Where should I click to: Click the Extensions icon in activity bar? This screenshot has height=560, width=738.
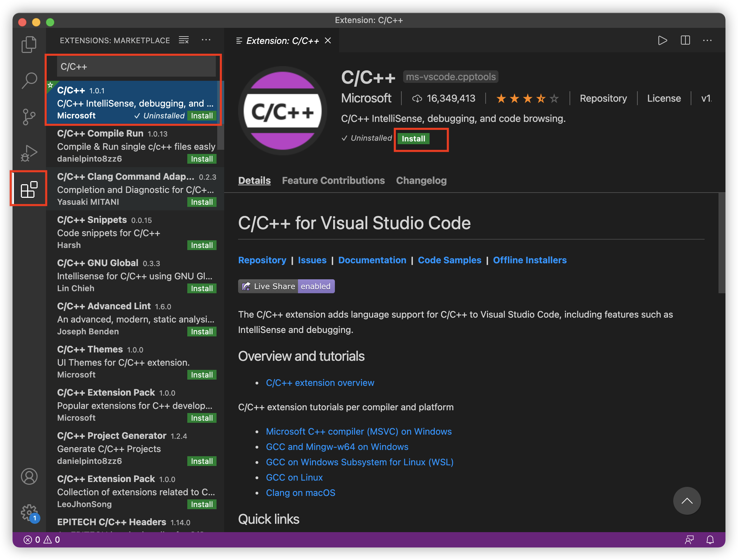pos(29,189)
